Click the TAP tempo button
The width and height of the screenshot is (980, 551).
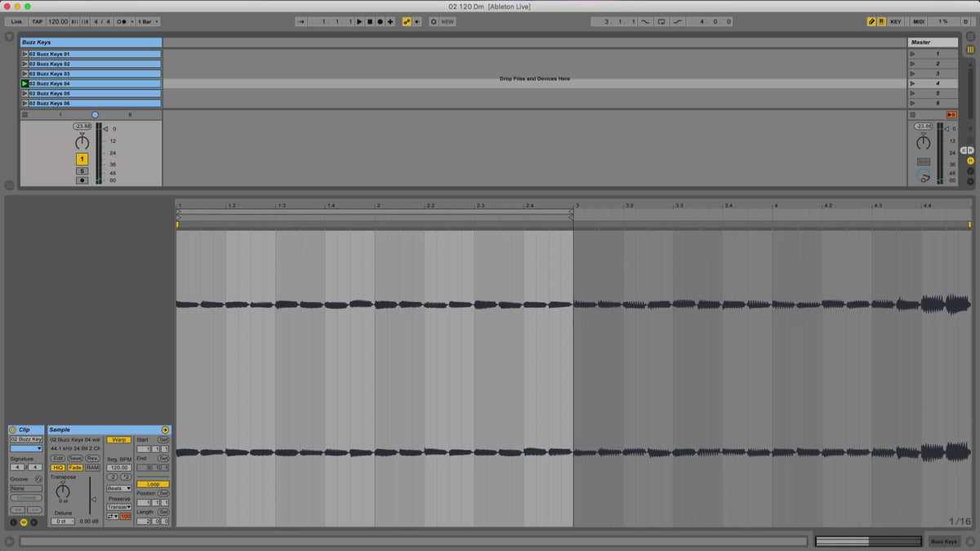tap(37, 21)
